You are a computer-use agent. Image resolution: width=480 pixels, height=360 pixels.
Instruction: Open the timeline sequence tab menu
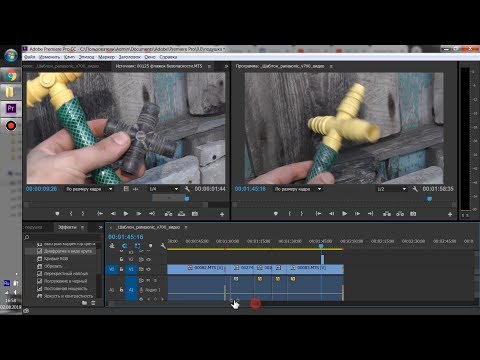pyautogui.click(x=186, y=227)
